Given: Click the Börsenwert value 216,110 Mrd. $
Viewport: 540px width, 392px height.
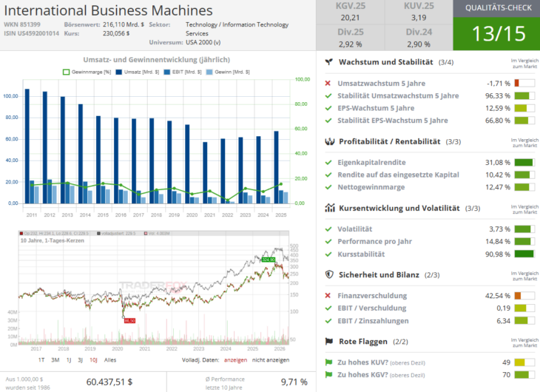Looking at the screenshot, I should coord(124,24).
